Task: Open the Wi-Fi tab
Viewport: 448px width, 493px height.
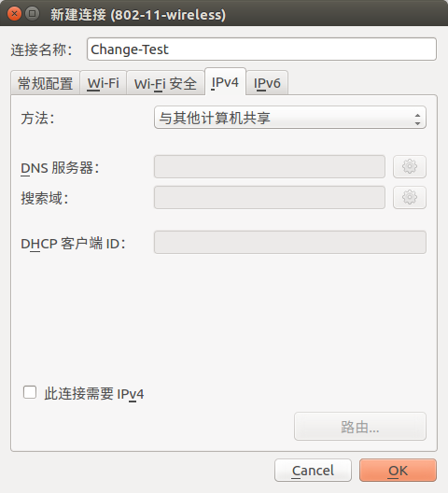Action: [103, 83]
